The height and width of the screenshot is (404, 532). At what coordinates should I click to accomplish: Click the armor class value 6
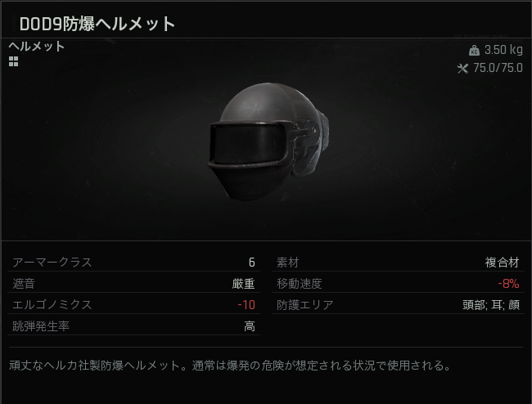click(x=252, y=263)
